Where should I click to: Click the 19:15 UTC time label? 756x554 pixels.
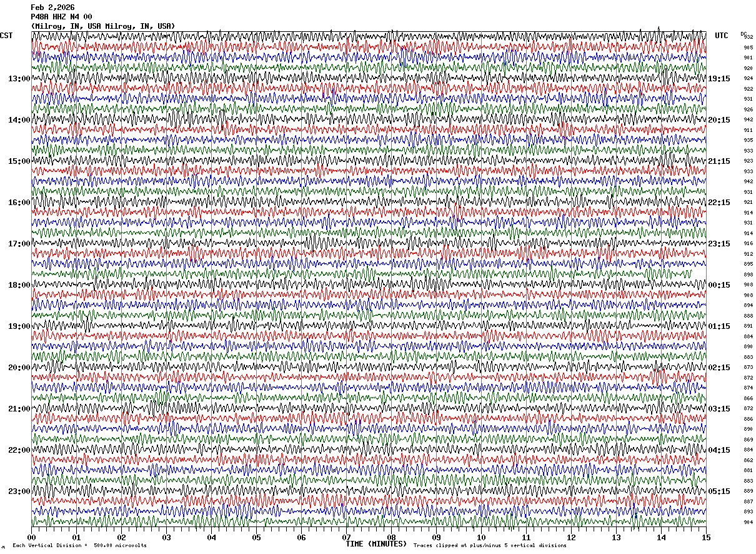click(719, 79)
